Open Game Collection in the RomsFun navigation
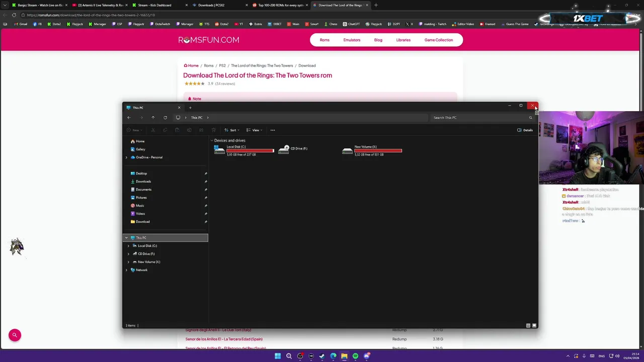This screenshot has height=362, width=644. (x=439, y=40)
